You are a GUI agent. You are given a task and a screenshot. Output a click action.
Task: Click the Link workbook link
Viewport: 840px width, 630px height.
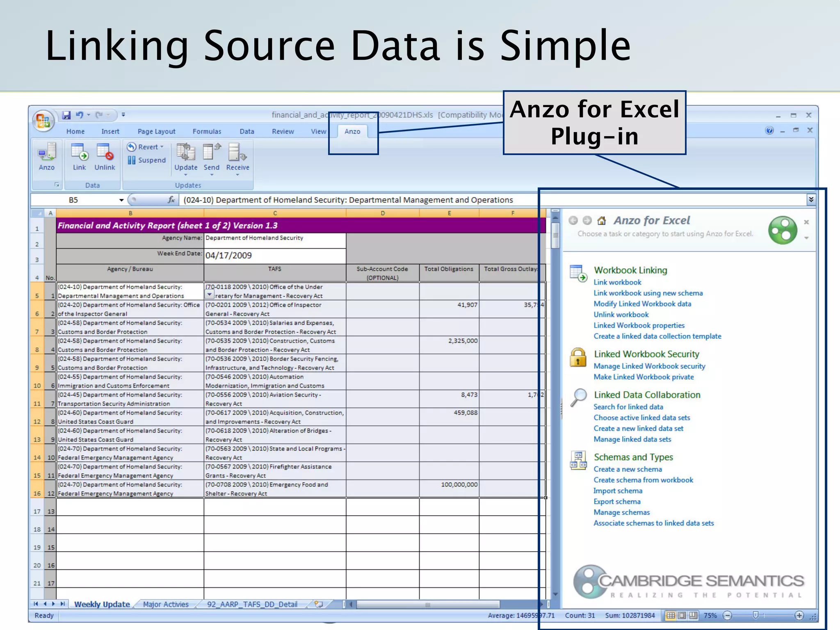click(617, 282)
